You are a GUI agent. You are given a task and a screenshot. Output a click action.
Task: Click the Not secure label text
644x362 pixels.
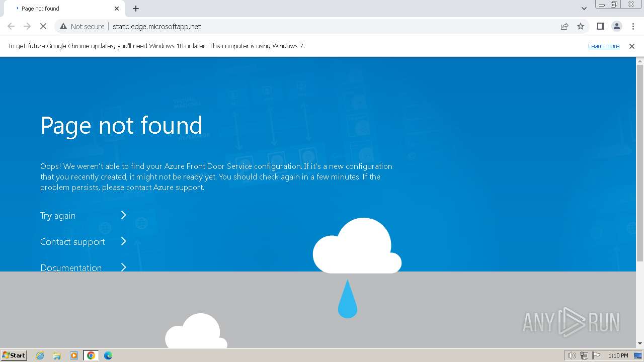click(x=88, y=26)
